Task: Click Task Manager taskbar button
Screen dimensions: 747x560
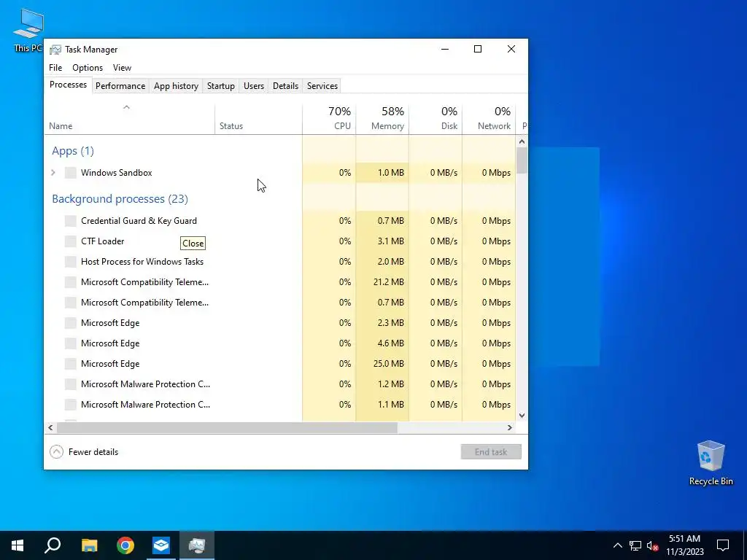Action: click(x=197, y=545)
